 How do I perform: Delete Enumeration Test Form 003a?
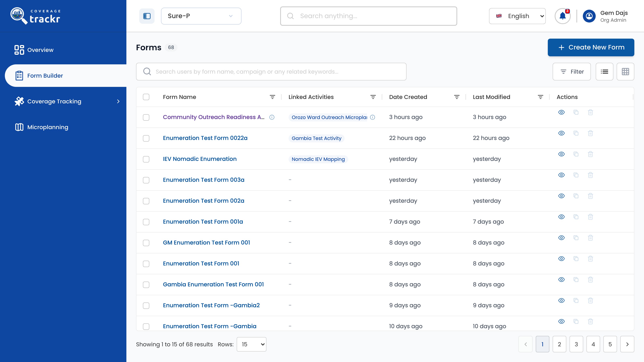click(590, 175)
